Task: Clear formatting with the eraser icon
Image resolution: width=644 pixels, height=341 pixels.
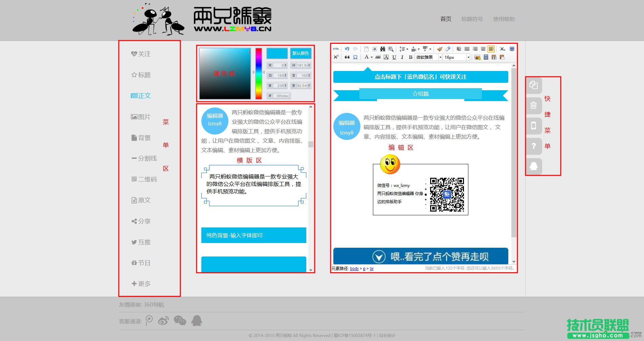Action: pyautogui.click(x=448, y=49)
